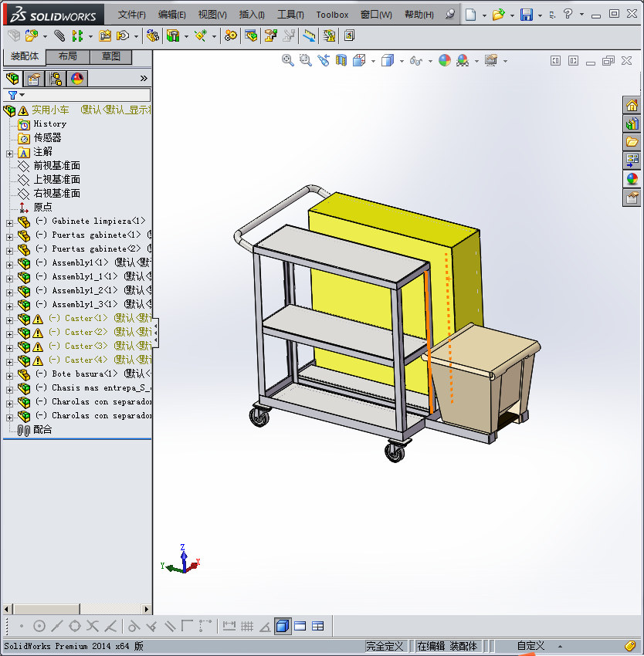
Task: Click the 传感器 sensors folder
Action: [x=47, y=137]
